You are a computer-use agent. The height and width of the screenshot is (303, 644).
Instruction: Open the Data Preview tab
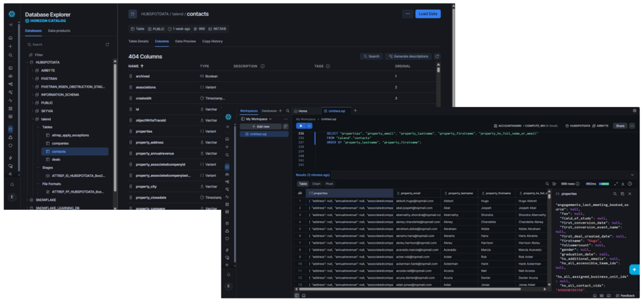[x=186, y=41]
